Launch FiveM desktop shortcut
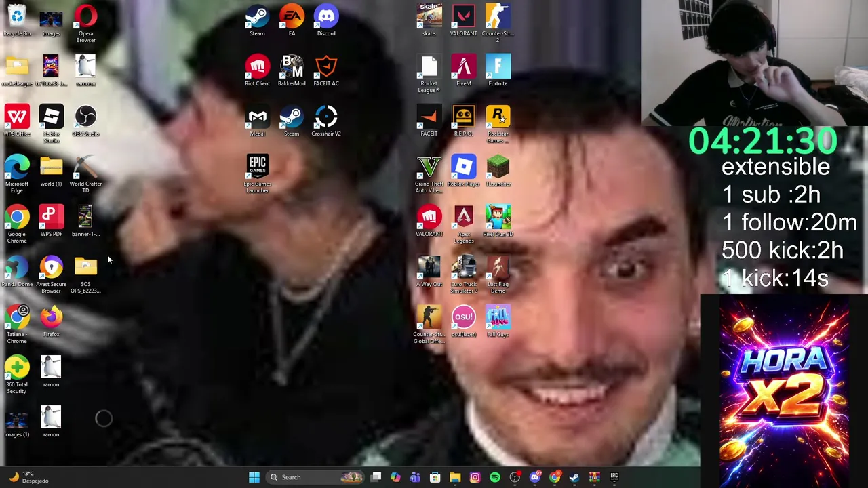The height and width of the screenshot is (488, 868). pos(464,70)
